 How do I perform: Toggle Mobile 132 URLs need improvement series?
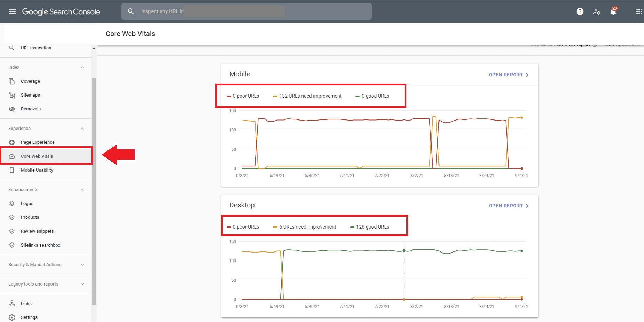click(x=307, y=96)
